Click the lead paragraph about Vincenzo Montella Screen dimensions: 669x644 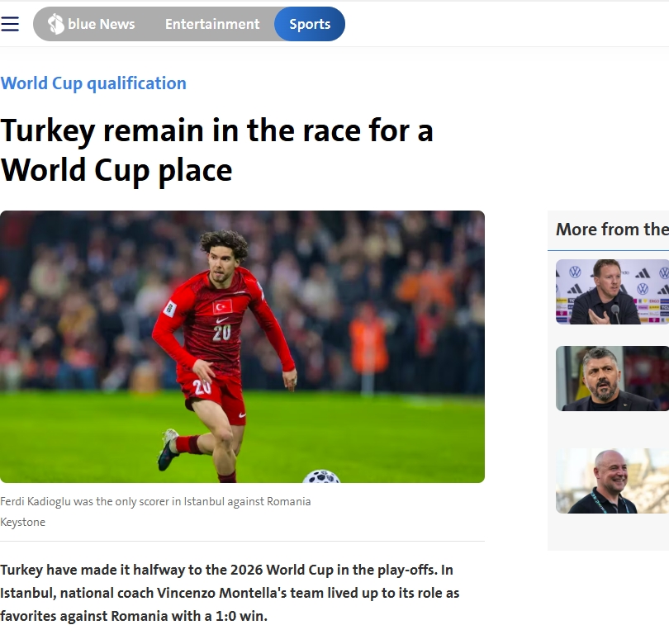pyautogui.click(x=230, y=593)
